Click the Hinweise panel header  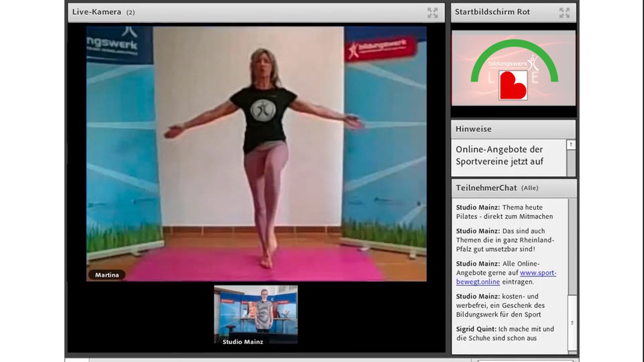473,129
